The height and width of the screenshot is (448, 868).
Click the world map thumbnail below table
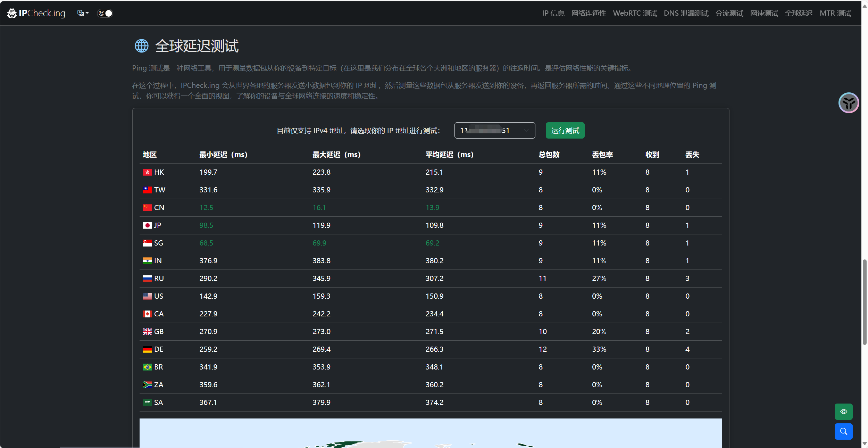(431, 433)
